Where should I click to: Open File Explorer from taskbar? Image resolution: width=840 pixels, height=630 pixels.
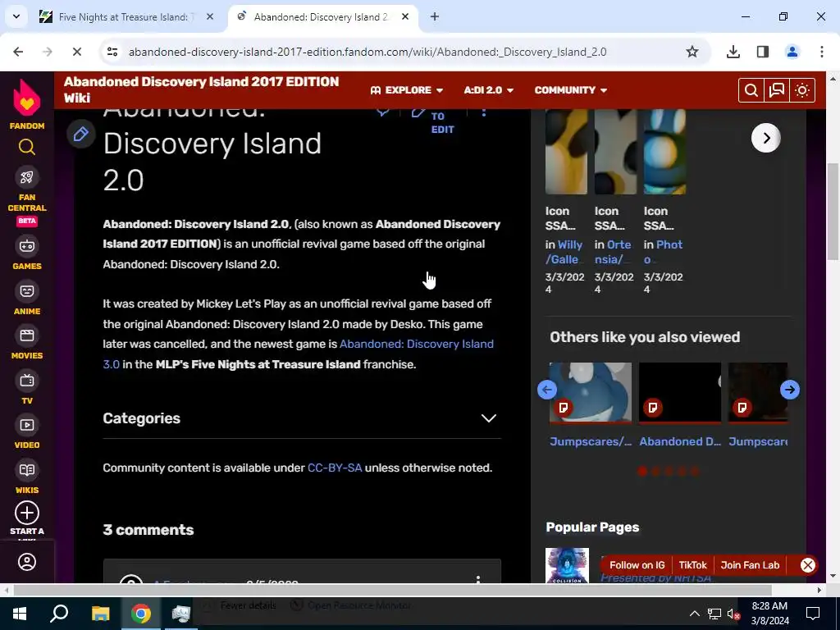[100, 614]
